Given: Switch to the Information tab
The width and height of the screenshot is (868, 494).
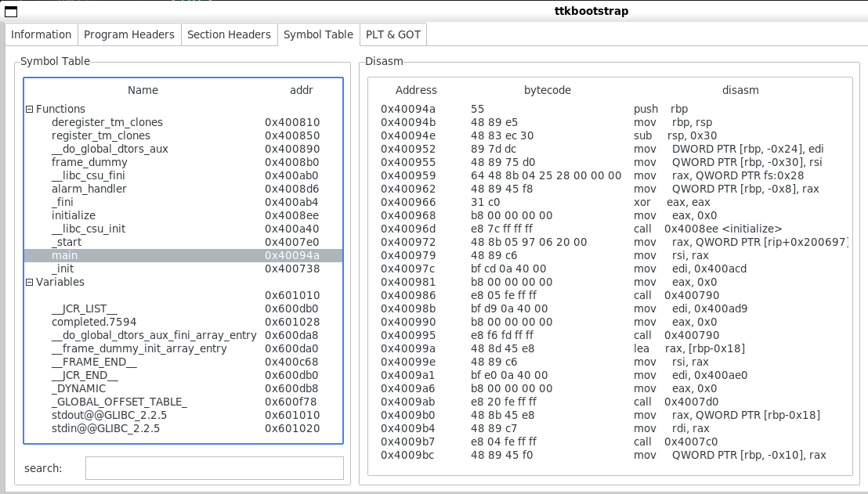Looking at the screenshot, I should 42,34.
